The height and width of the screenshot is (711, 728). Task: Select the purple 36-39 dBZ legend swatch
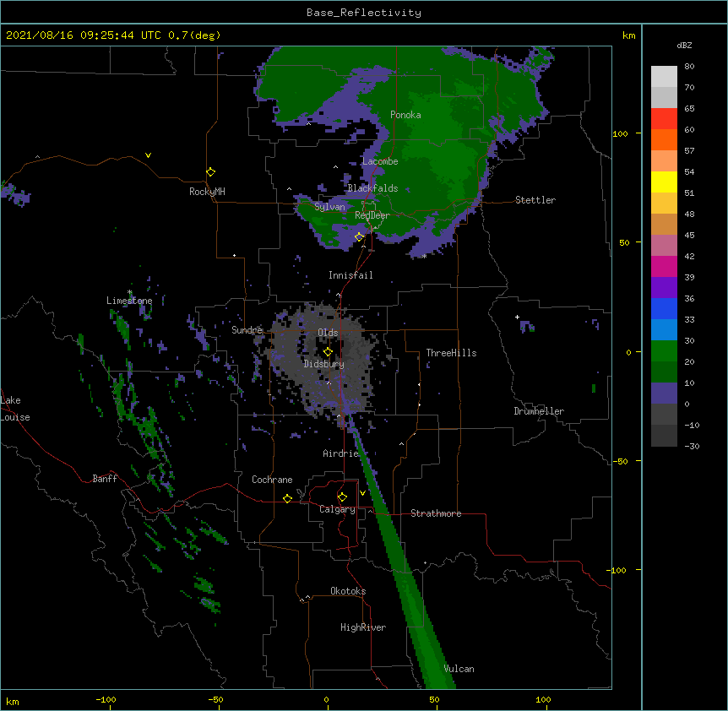(x=664, y=288)
